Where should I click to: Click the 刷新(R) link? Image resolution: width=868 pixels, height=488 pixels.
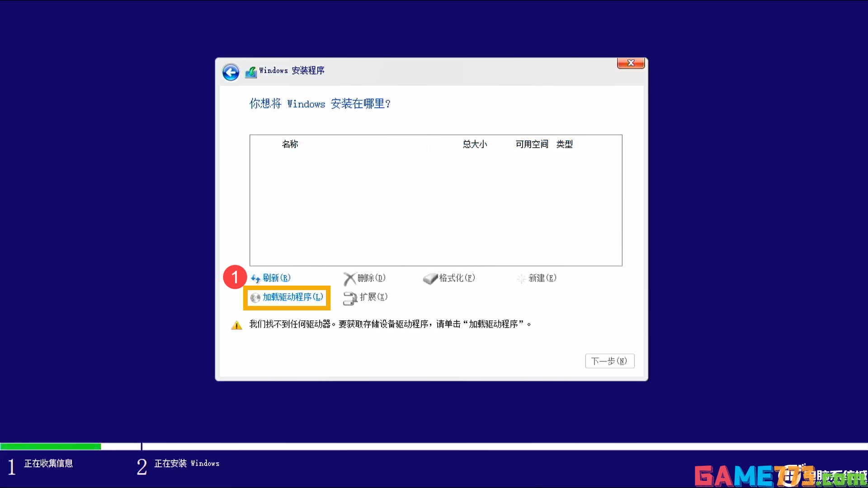277,278
